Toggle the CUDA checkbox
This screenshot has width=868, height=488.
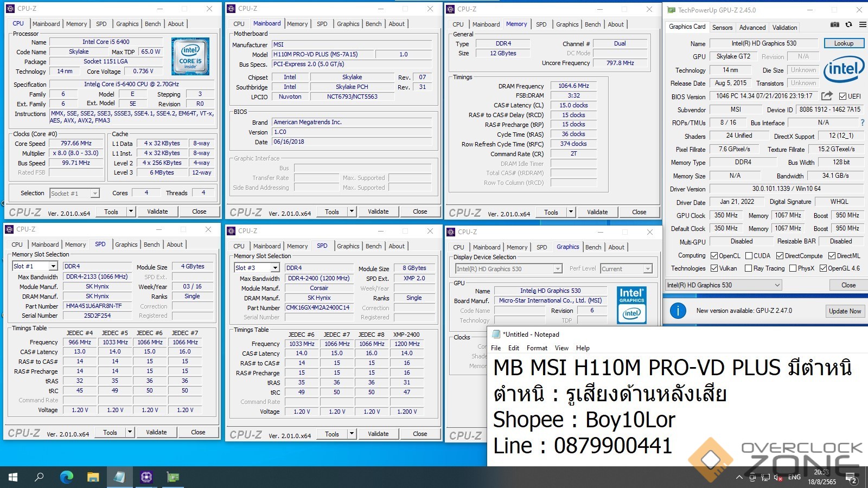pos(749,256)
